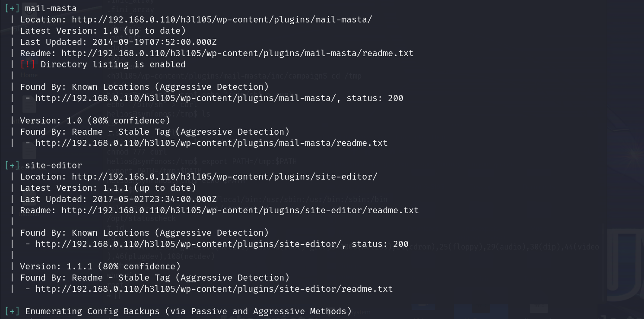Screen dimensions: 644x319
Task: Open the site-editor plugin Location URL
Action: [x=225, y=177]
